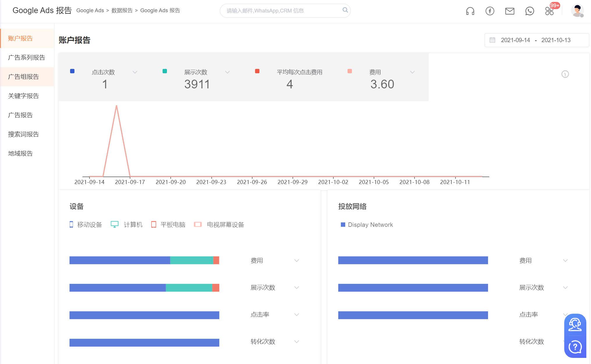Click the TV screen device legend icon

point(198,224)
